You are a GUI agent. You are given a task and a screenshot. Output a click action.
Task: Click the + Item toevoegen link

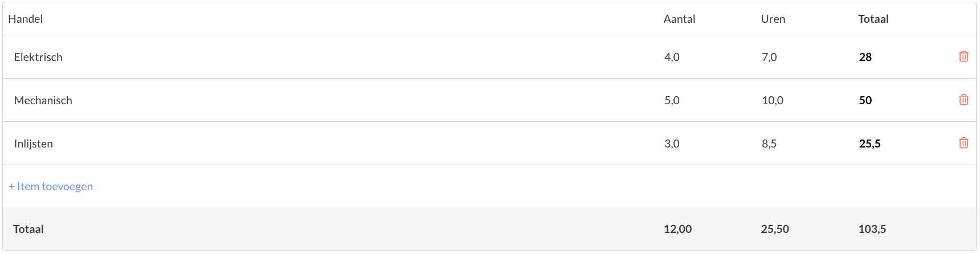point(51,186)
